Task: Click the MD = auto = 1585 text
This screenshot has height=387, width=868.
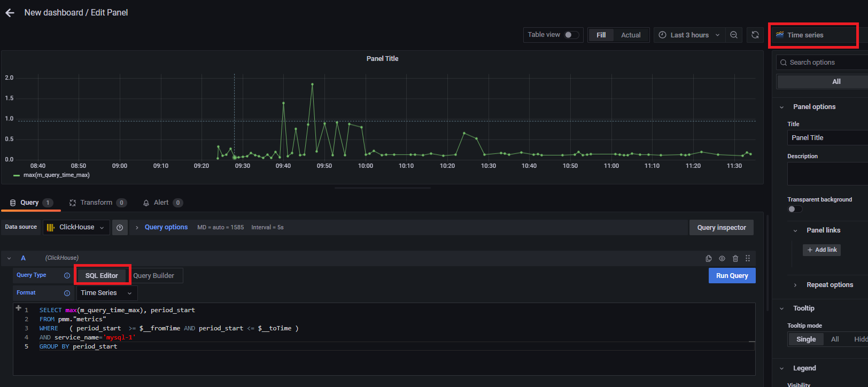Action: [220, 227]
